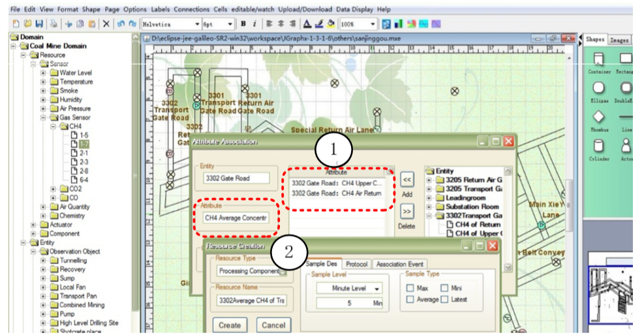Enable the Max sample type checkbox
This screenshot has width=644, height=335.
tap(410, 288)
